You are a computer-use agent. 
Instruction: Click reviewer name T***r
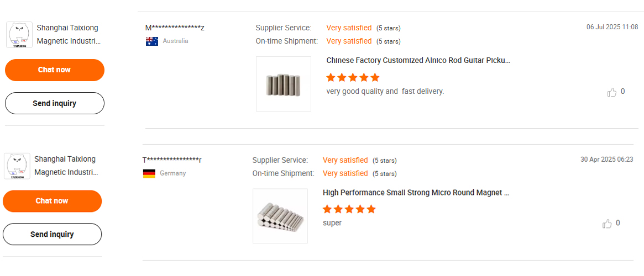click(x=172, y=160)
